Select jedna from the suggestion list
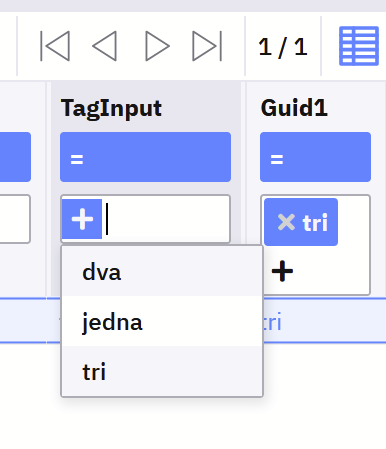 pos(162,321)
